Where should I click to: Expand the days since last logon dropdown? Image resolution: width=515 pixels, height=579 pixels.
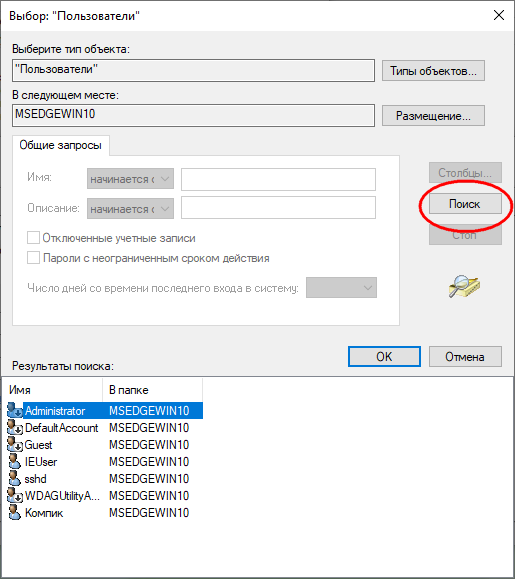341,288
